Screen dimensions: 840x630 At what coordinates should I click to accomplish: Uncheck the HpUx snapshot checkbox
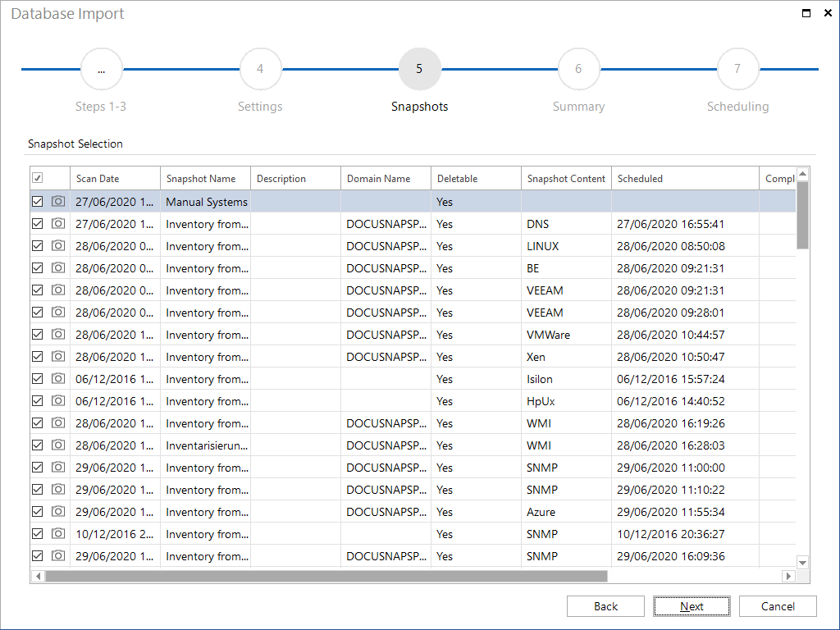[38, 400]
